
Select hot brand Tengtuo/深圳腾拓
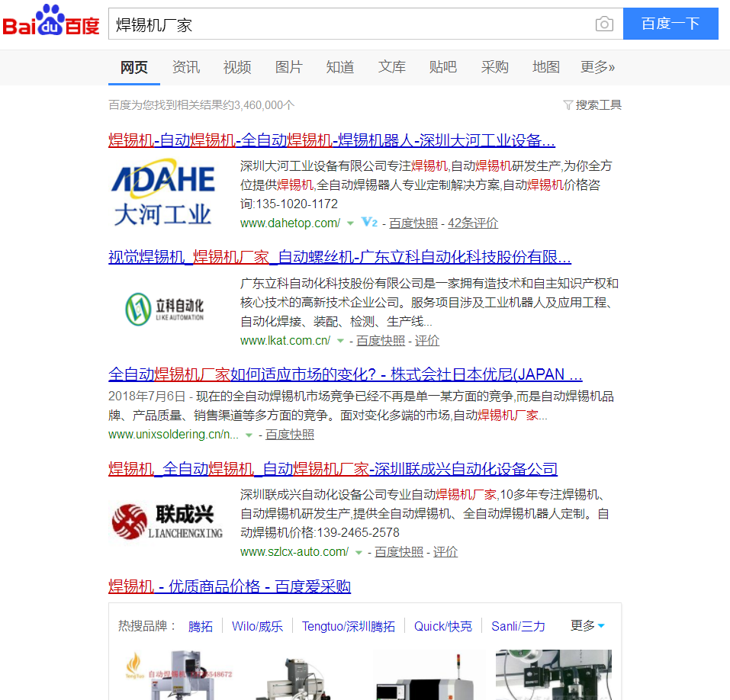pyautogui.click(x=349, y=627)
